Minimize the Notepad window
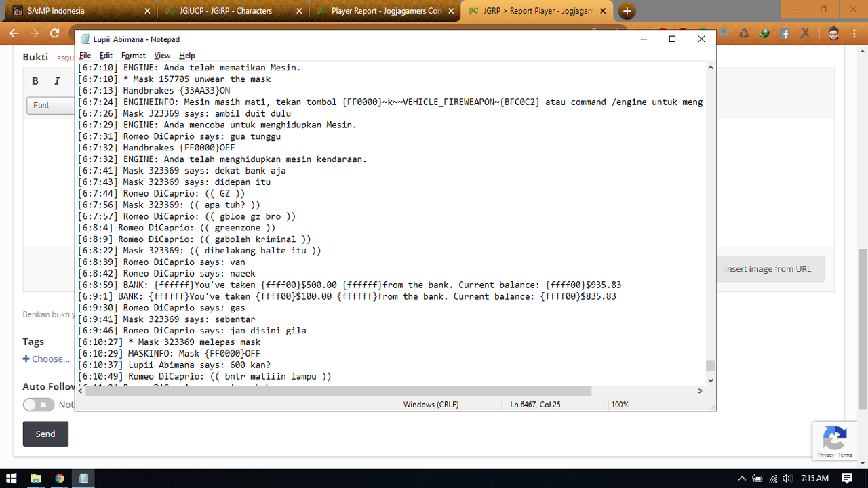 coord(643,39)
